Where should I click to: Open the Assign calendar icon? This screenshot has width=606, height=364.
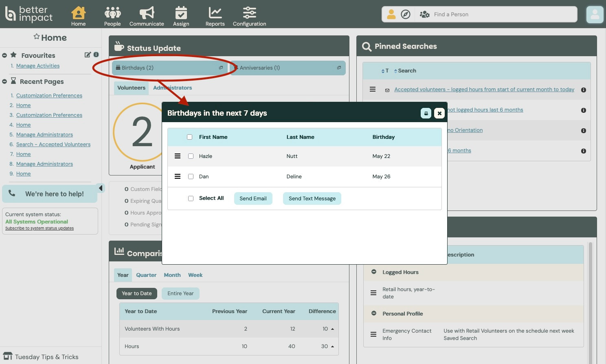(x=181, y=13)
